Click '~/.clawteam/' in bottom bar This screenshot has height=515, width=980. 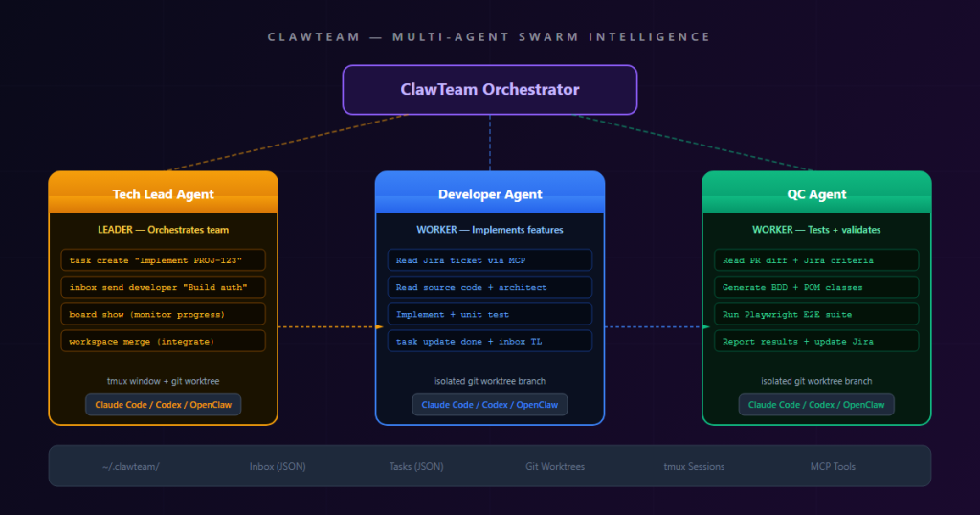pyautogui.click(x=131, y=466)
